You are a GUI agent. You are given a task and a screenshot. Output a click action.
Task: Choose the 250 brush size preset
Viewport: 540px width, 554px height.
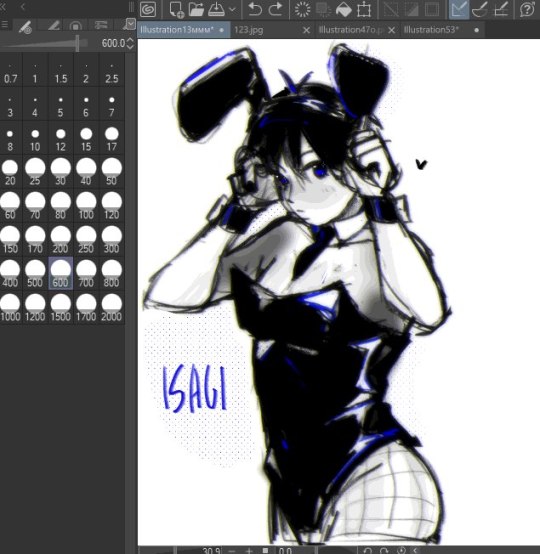pyautogui.click(x=86, y=240)
